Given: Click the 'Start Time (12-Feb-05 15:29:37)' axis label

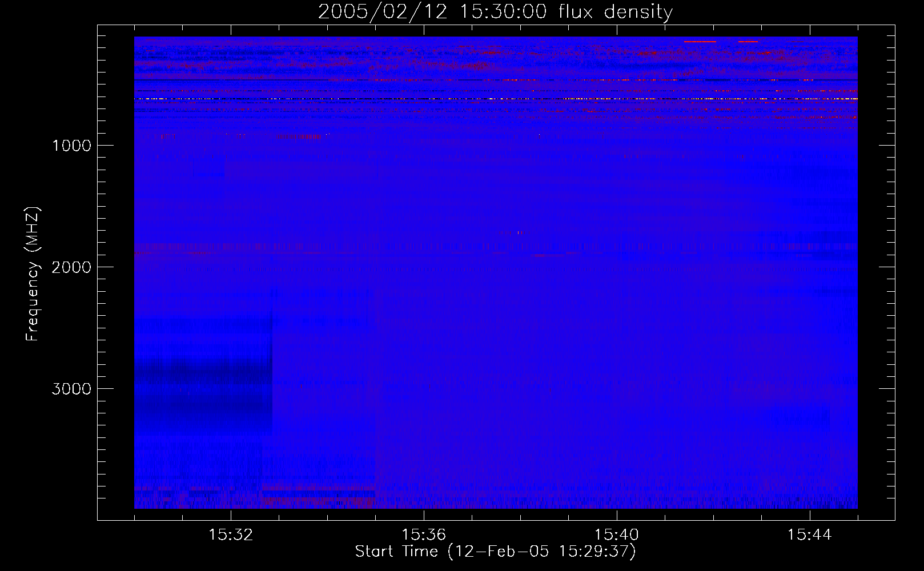Looking at the screenshot, I should click(x=495, y=552).
